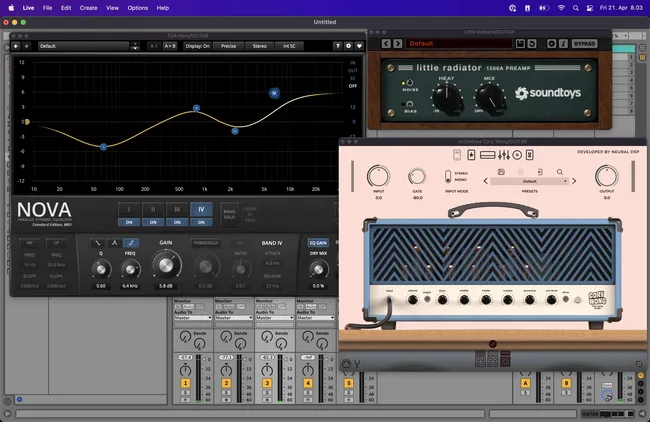
Task: Click redo arrow in Nova toolbar
Action: coord(26,46)
